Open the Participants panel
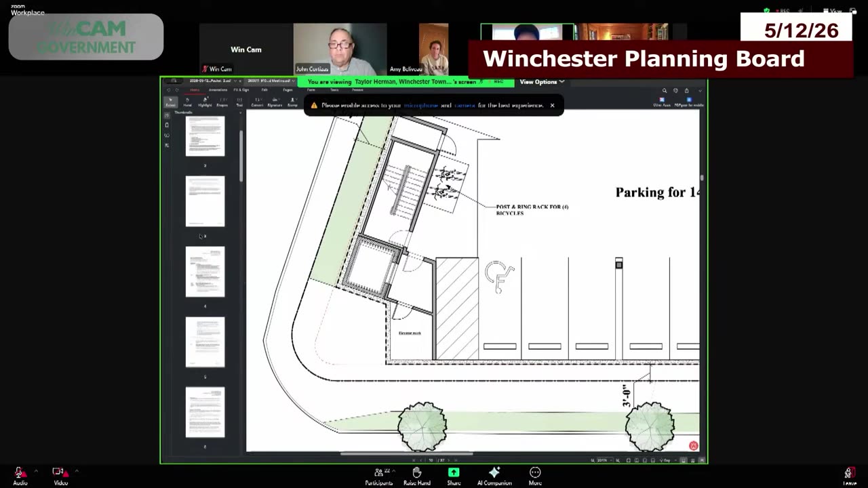868x488 pixels. point(378,476)
